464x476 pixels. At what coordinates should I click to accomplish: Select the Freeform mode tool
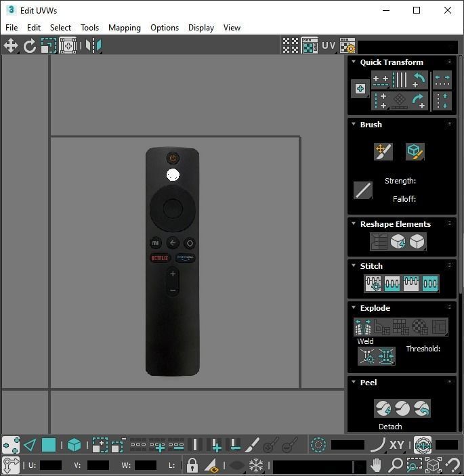pos(68,46)
